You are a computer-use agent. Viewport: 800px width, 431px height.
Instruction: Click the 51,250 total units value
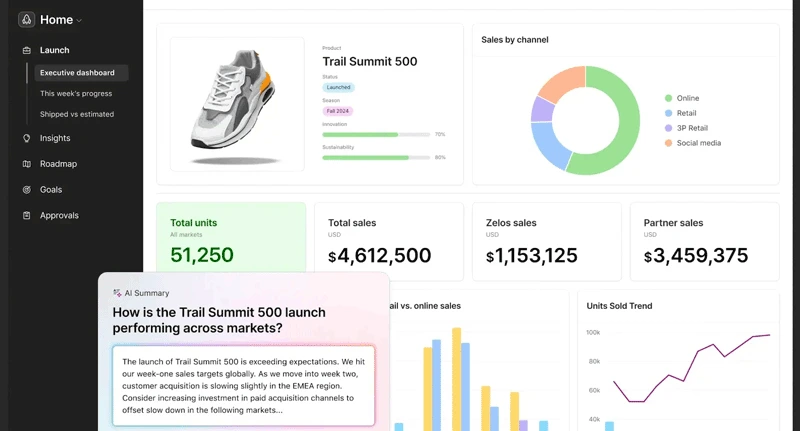pos(202,255)
